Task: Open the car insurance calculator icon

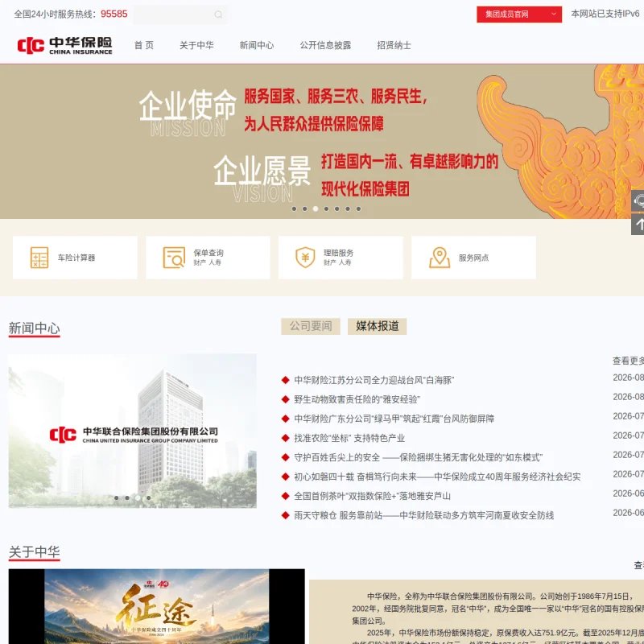Action: [39, 258]
